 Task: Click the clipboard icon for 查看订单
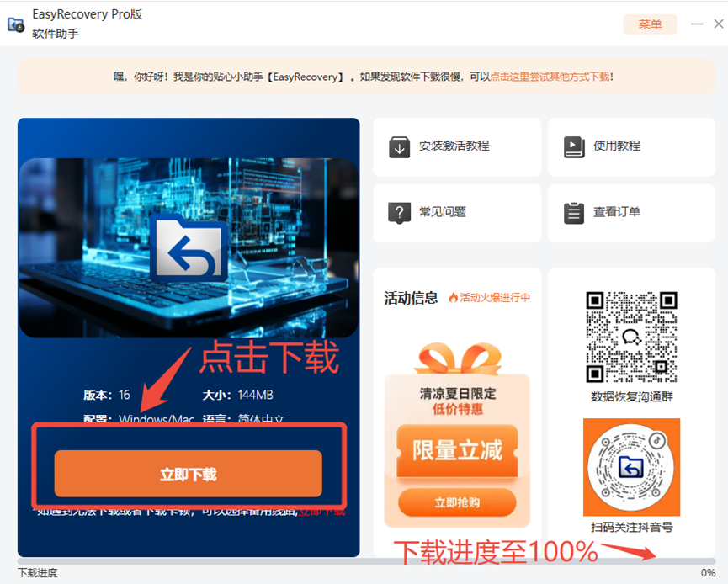click(574, 213)
